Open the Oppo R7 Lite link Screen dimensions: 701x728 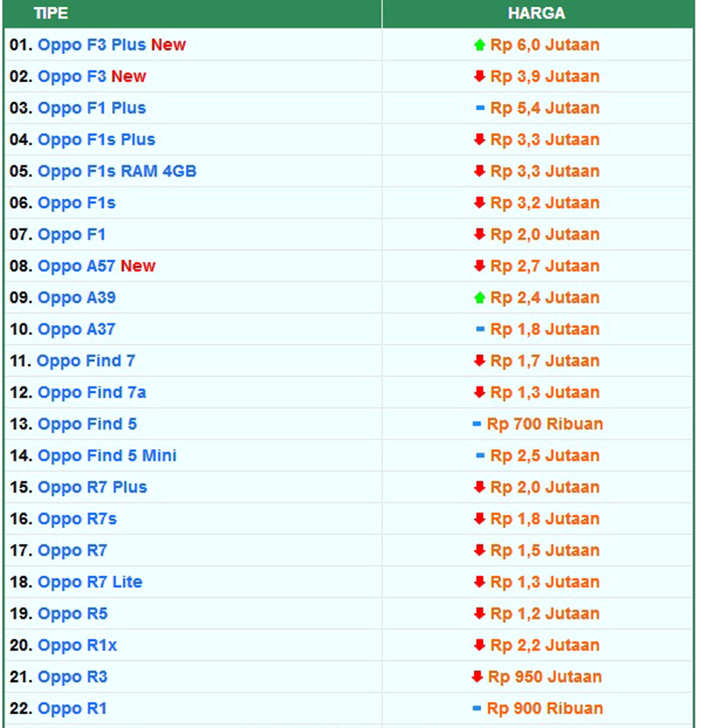click(90, 582)
